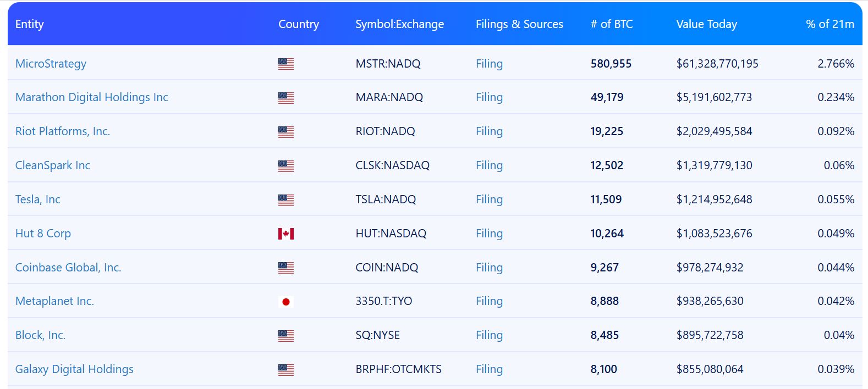
Task: Click the US flag icon in the Tesla row
Action: coord(286,199)
